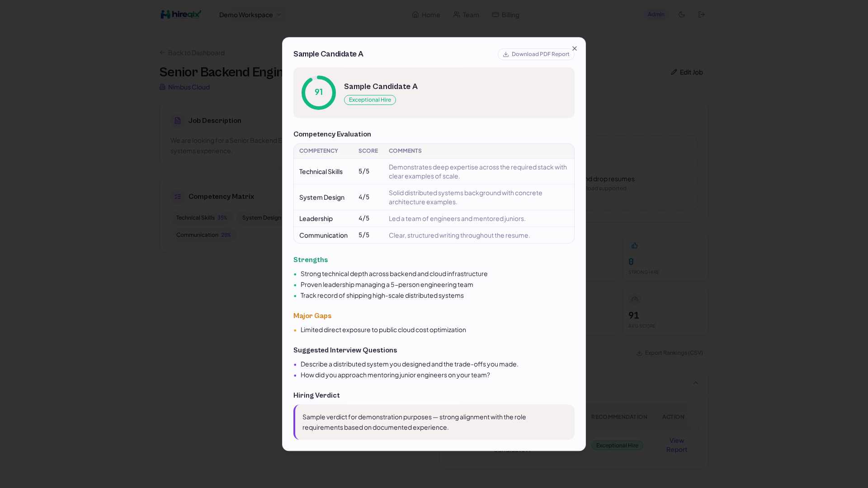Open the Billing page
Viewport: 868px width, 488px height.
click(x=505, y=14)
